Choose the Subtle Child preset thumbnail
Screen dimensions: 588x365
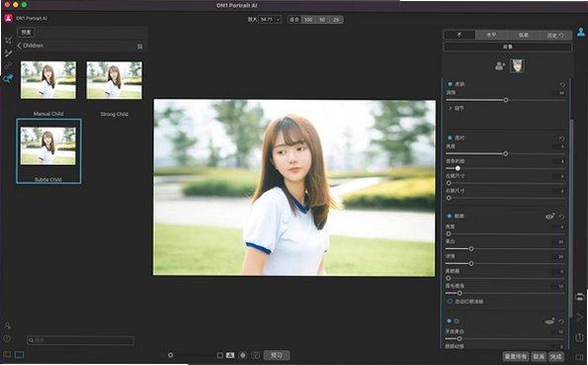[48, 145]
